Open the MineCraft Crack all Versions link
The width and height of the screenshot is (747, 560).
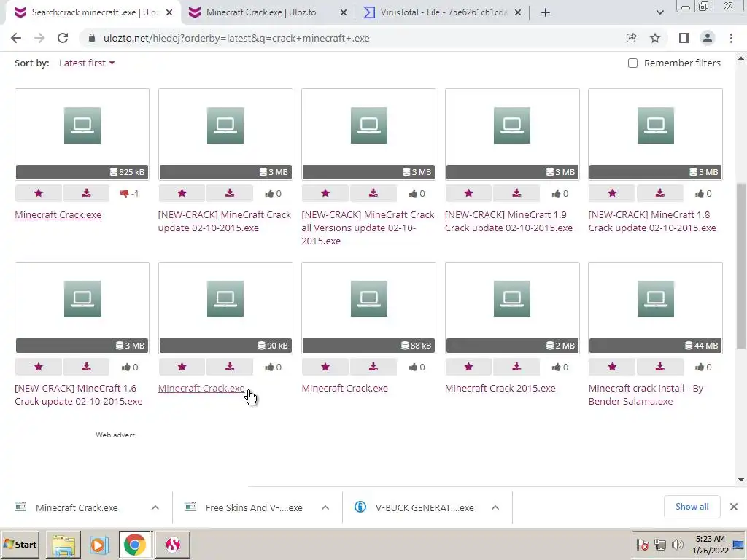point(368,227)
